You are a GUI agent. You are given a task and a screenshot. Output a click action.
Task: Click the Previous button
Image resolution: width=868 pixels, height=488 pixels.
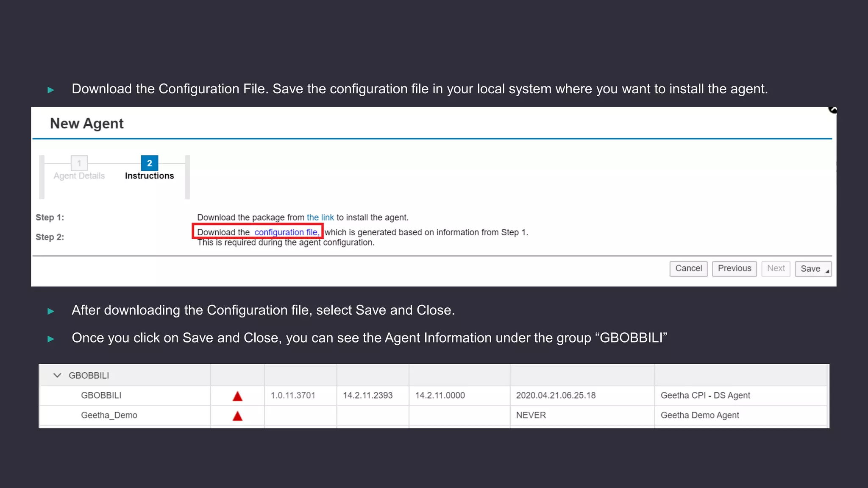point(734,268)
